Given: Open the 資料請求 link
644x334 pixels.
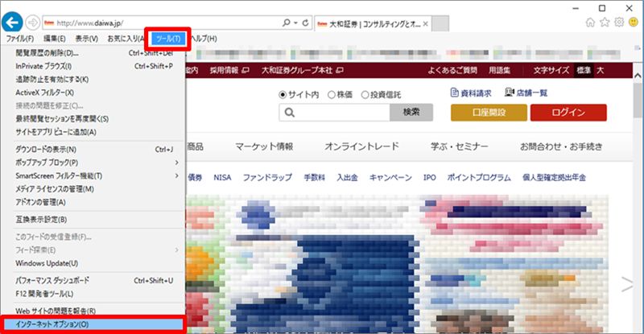Looking at the screenshot, I should click(471, 93).
